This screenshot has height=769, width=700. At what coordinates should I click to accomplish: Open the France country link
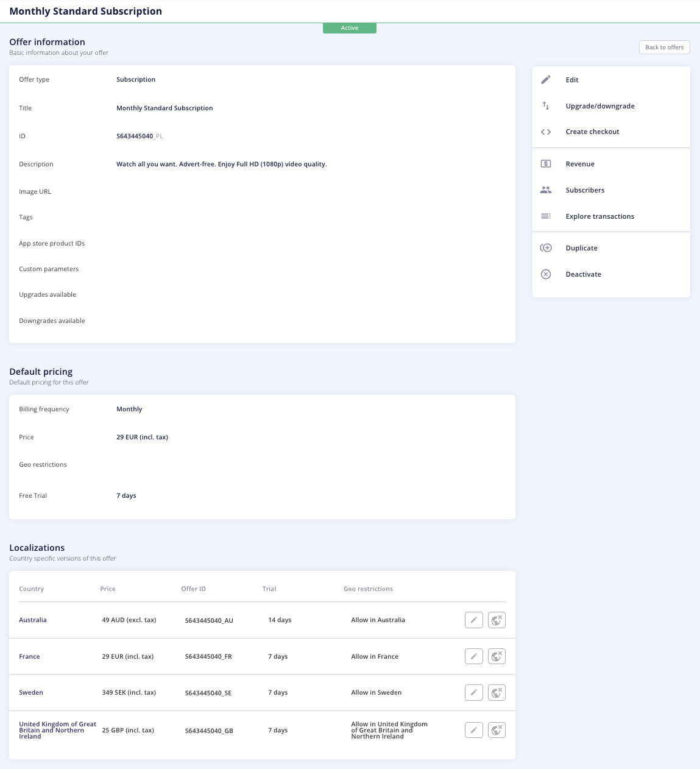coord(29,657)
